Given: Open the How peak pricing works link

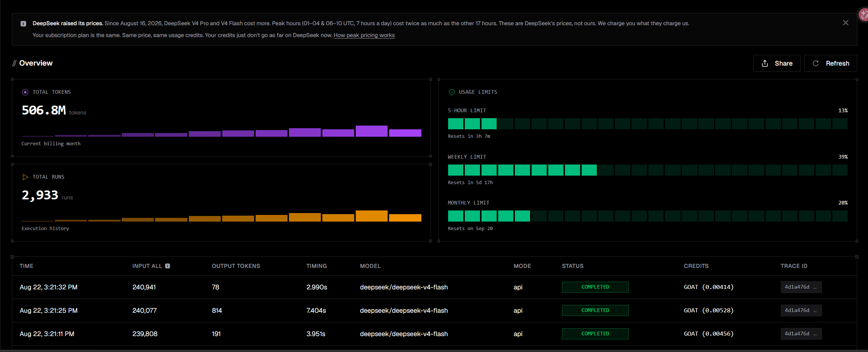Looking at the screenshot, I should tap(364, 35).
